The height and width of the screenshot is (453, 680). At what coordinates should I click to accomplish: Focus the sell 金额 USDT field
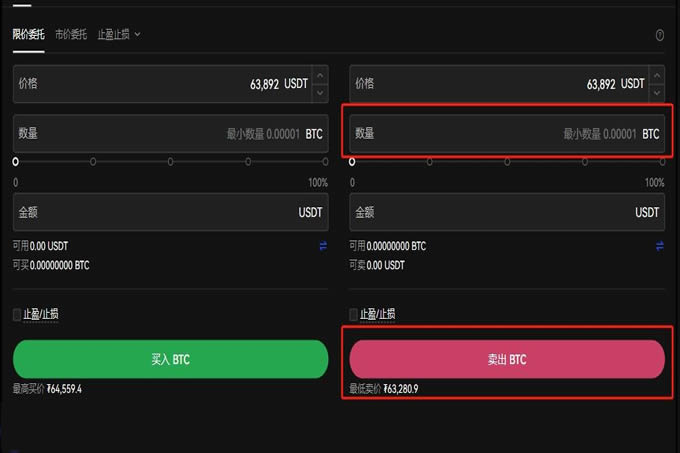507,212
